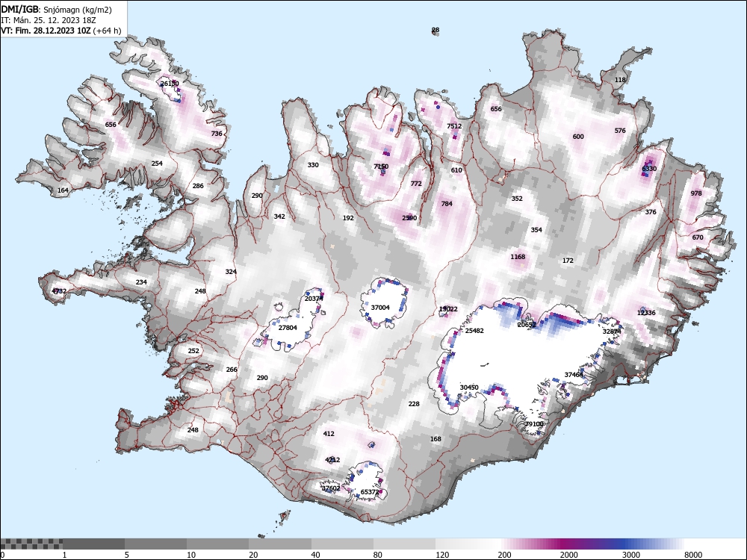Click the value 412 in the south
The image size is (747, 560).
click(x=329, y=434)
